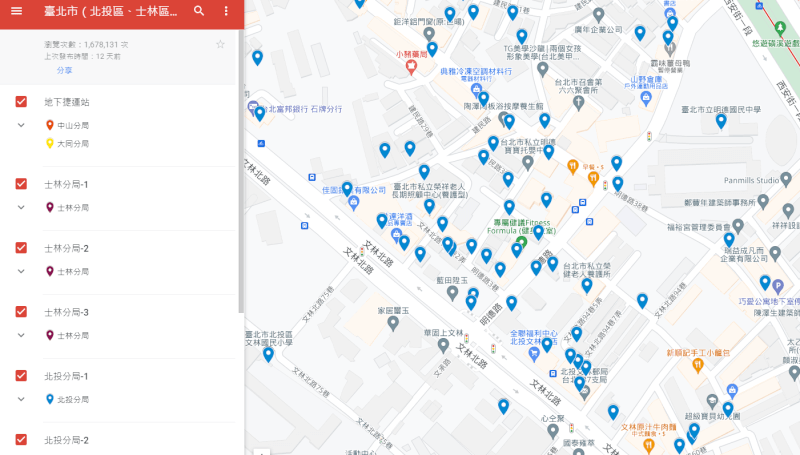Screen dimensions: 800x455
Task: Toggle the 士林分局-1 layer checkbox
Action: pyautogui.click(x=21, y=184)
